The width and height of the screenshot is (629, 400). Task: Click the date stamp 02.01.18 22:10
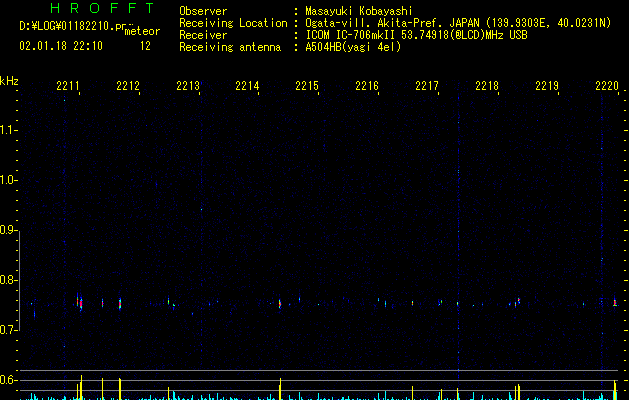(x=61, y=46)
